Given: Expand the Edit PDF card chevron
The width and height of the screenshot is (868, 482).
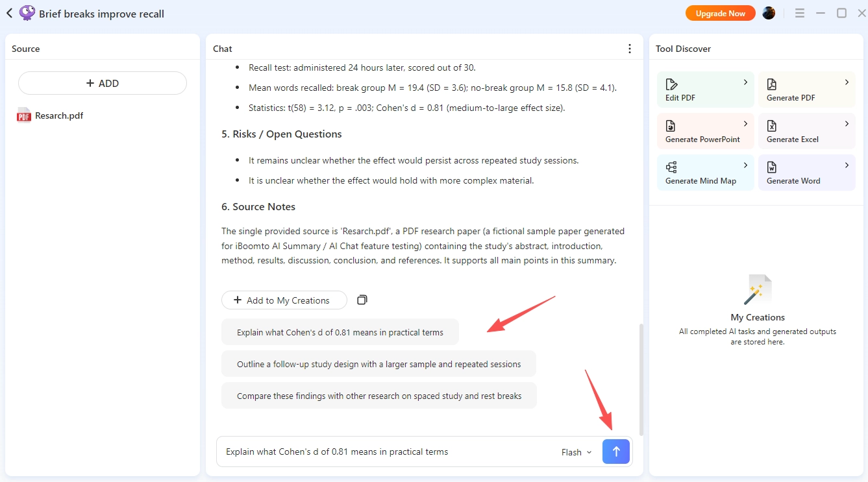Looking at the screenshot, I should (745, 82).
